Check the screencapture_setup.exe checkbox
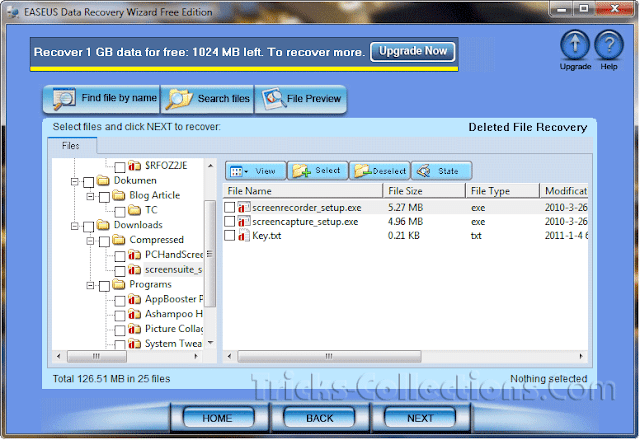The height and width of the screenshot is (440, 640). click(229, 222)
